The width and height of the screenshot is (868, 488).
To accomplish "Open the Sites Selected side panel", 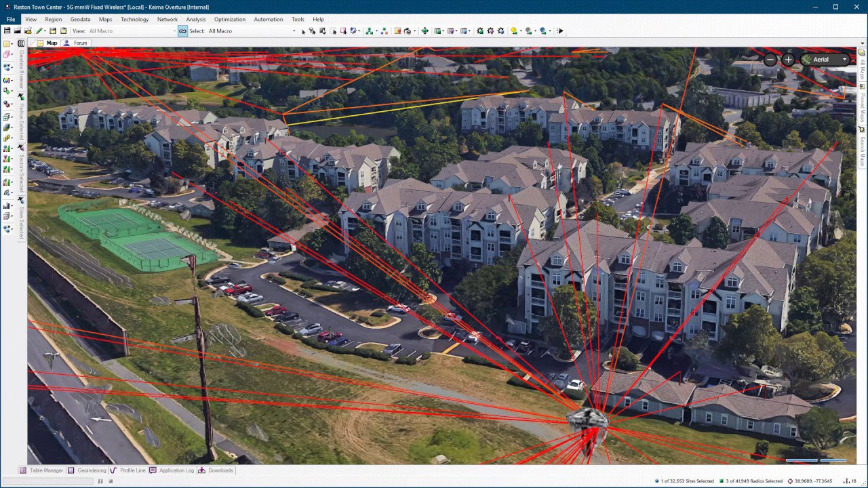I will pyautogui.click(x=22, y=219).
